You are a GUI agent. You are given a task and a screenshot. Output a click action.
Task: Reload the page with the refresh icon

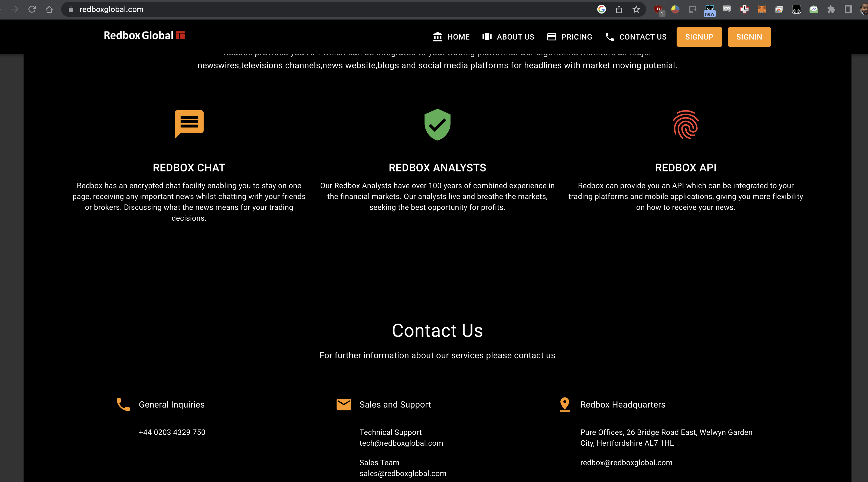32,9
